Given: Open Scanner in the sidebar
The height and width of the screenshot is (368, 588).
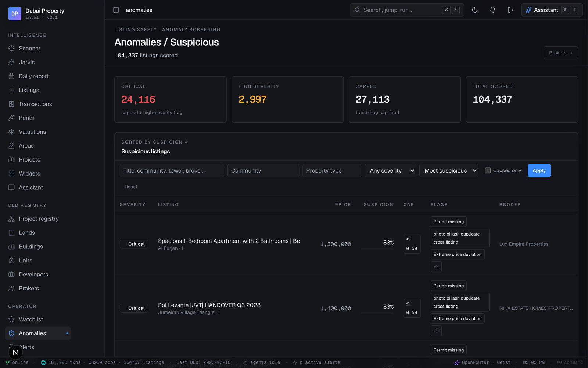Looking at the screenshot, I should pyautogui.click(x=38, y=49).
